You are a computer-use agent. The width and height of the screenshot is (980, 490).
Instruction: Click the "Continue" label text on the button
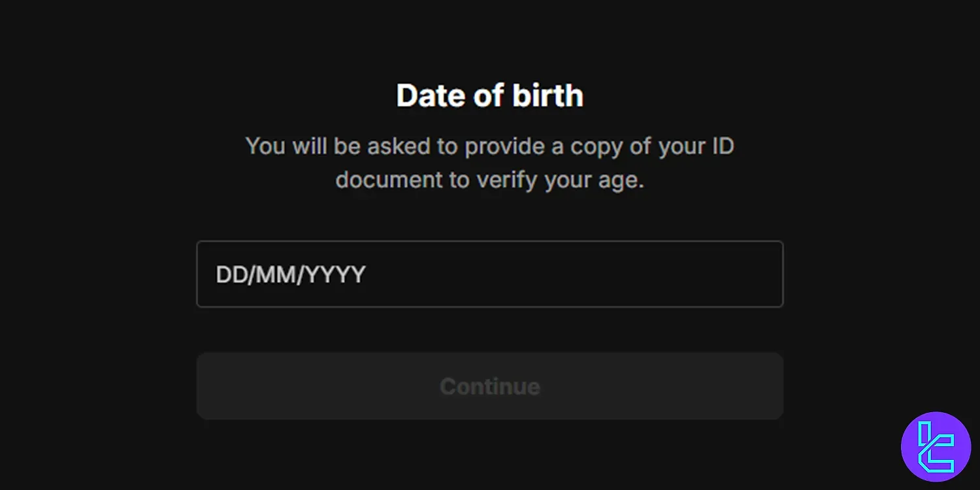[x=489, y=386]
